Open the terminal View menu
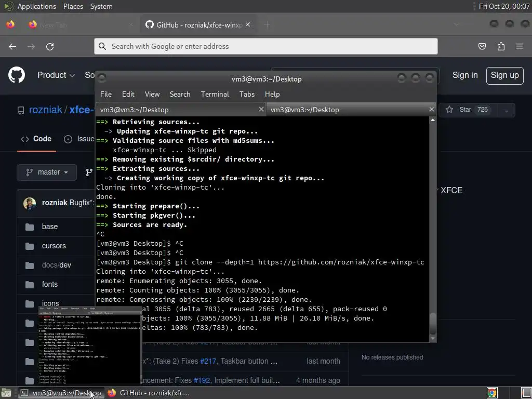This screenshot has height=399, width=532. pos(152,95)
